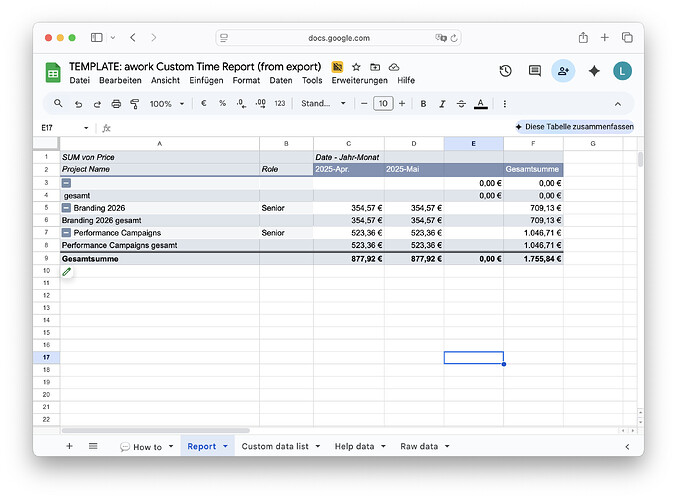Image resolution: width=676 pixels, height=500 pixels.
Task: Increase decimal places
Action: coord(260,103)
